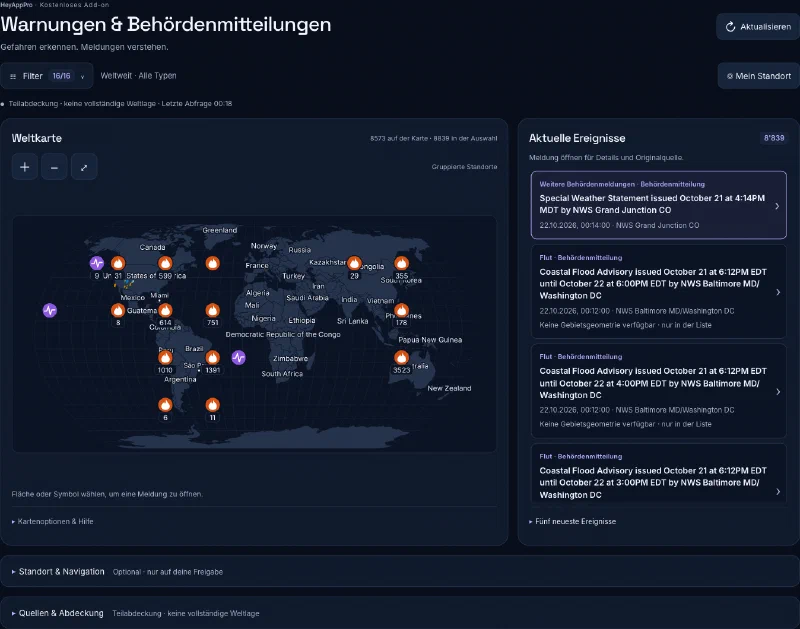Expand the world map to fullscreen
Image resolution: width=800 pixels, height=629 pixels.
click(x=84, y=167)
